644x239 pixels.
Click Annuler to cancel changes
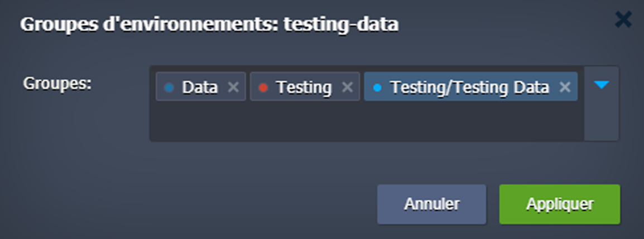[x=432, y=204]
